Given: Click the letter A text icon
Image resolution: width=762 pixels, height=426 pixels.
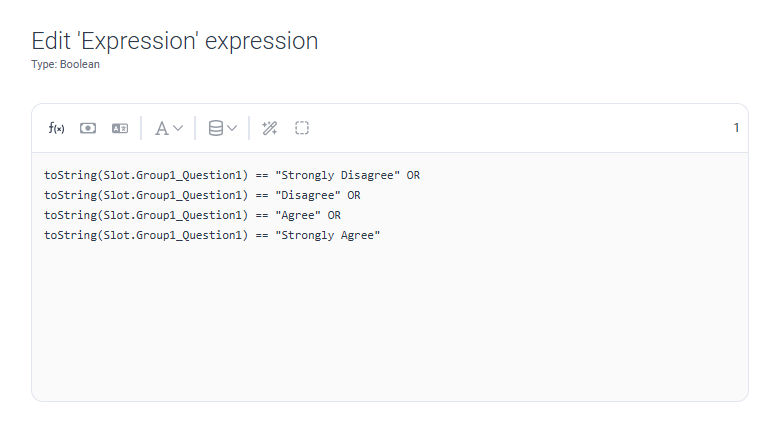Looking at the screenshot, I should [161, 128].
